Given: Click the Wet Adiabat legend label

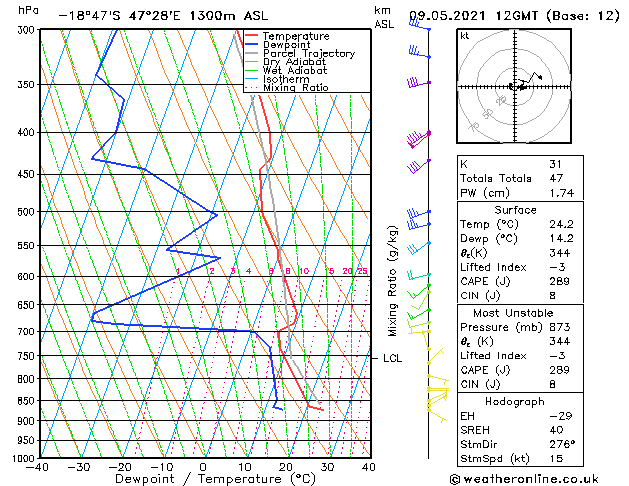Looking at the screenshot, I should [295, 70].
